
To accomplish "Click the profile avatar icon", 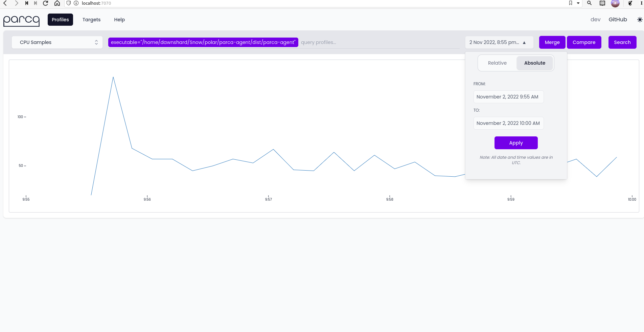I will tap(615, 4).
